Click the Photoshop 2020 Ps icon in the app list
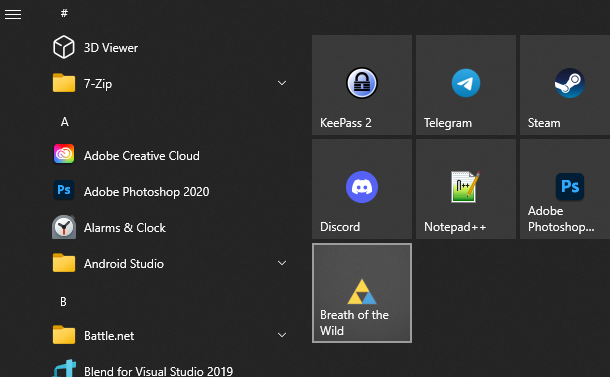Image resolution: width=610 pixels, height=377 pixels. tap(64, 190)
